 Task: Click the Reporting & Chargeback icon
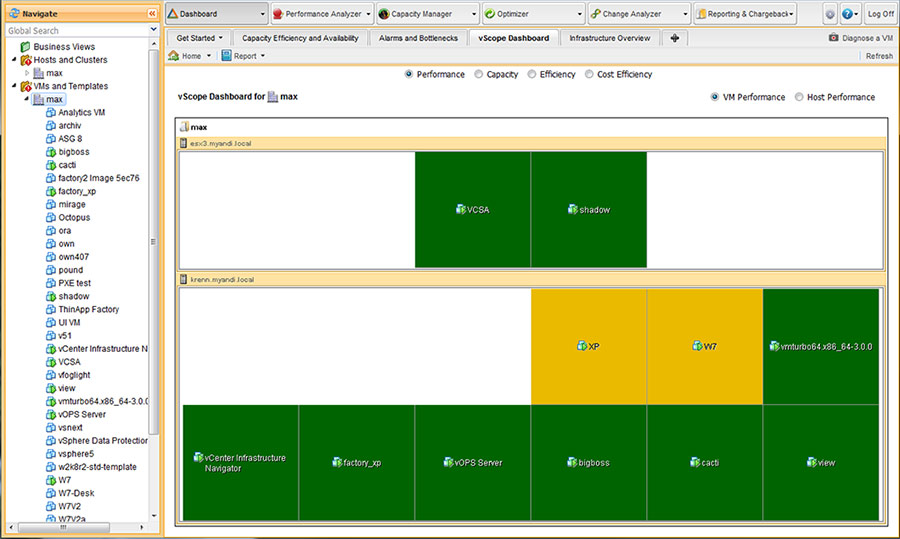click(701, 14)
